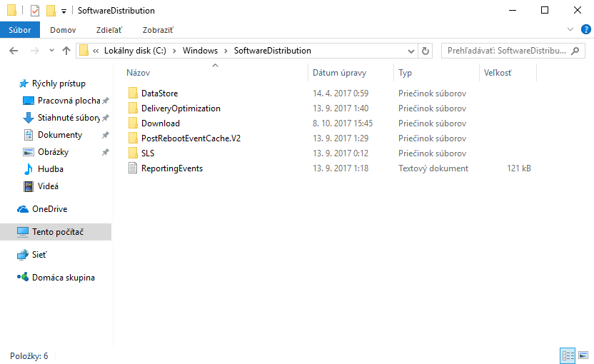Image resolution: width=594 pixels, height=364 pixels.
Task: Select the DataStore folder
Action: coord(159,93)
